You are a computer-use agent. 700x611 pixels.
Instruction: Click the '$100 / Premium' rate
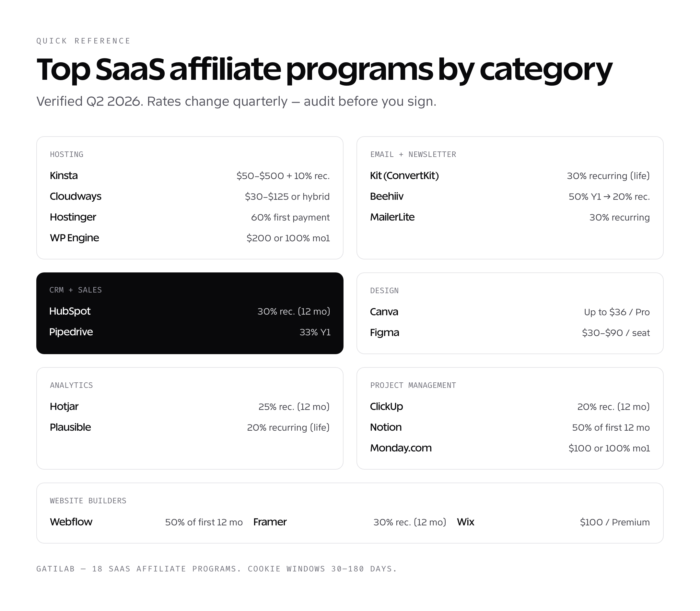[x=615, y=522]
